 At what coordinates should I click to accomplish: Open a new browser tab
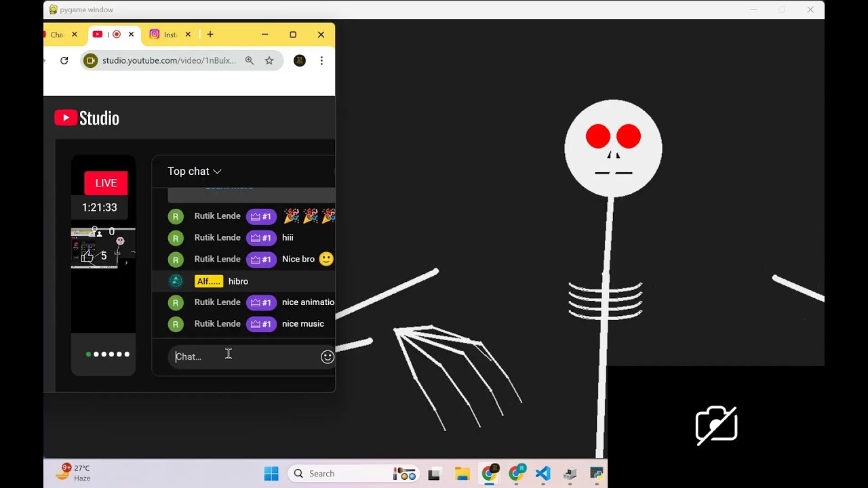[210, 35]
